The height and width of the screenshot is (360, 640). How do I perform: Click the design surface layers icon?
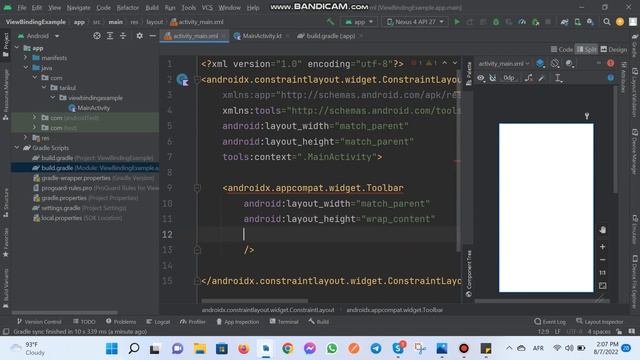(540, 63)
